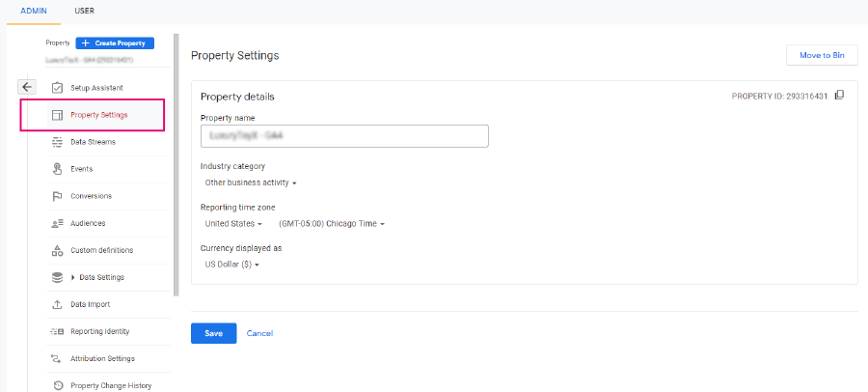Open Audiences in the sidebar
Image resolution: width=868 pixels, height=392 pixels.
88,223
